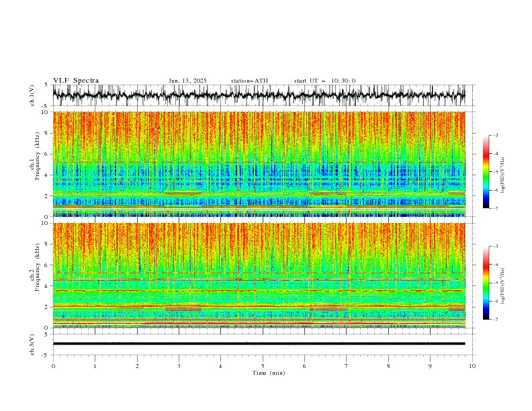Image resolution: width=532 pixels, height=411 pixels.
Task: Click the "-7" tick on ch.2 colorbar
Action: 496,320
